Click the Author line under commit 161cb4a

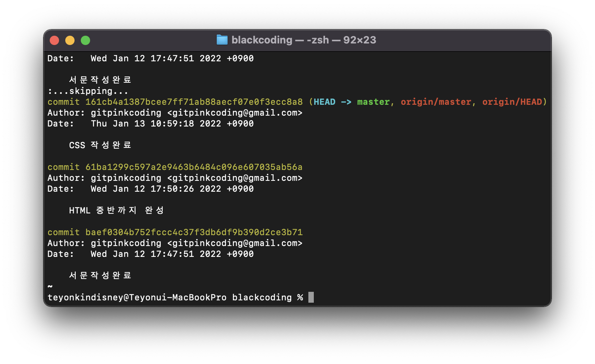175,113
